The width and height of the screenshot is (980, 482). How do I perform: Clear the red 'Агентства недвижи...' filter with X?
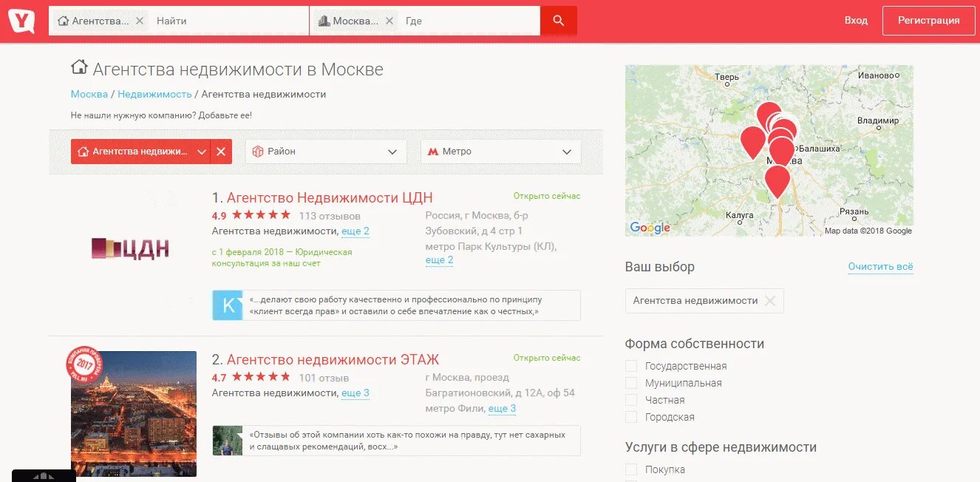tap(221, 152)
